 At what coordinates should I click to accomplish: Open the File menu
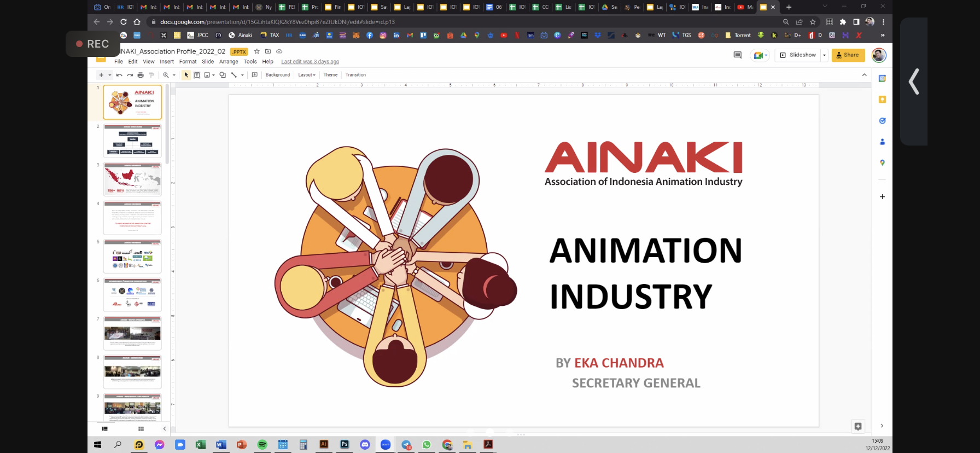point(119,62)
